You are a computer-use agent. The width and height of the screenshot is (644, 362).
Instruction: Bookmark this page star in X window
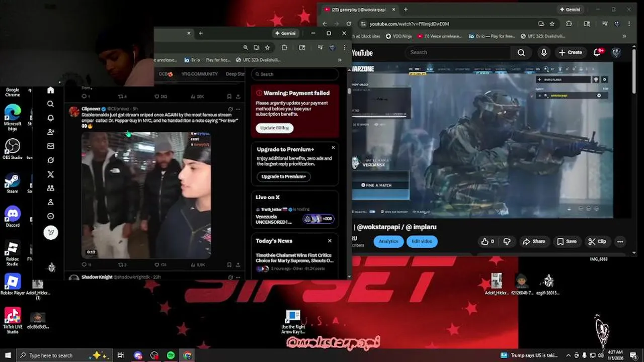click(267, 47)
